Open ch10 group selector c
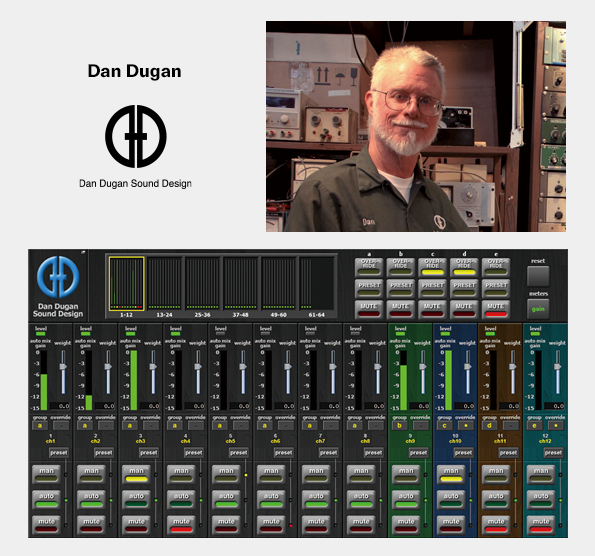 click(444, 425)
